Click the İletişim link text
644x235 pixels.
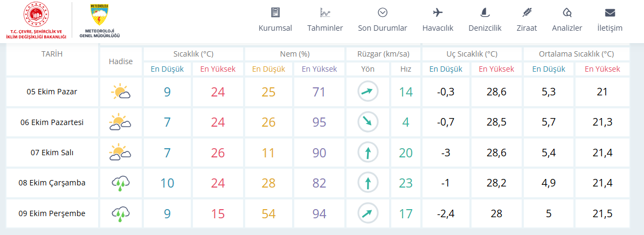pos(610,28)
